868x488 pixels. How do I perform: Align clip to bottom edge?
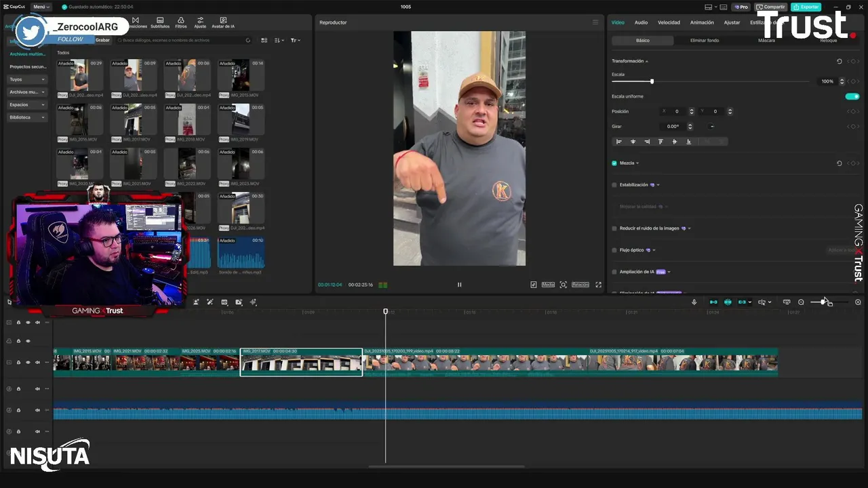click(x=688, y=142)
